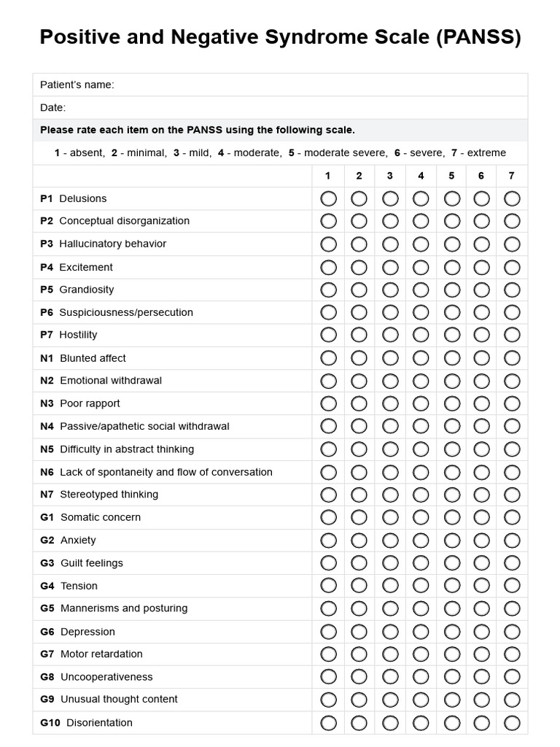
Task: Select rating 7 for G6 Depression
Action: pyautogui.click(x=512, y=632)
